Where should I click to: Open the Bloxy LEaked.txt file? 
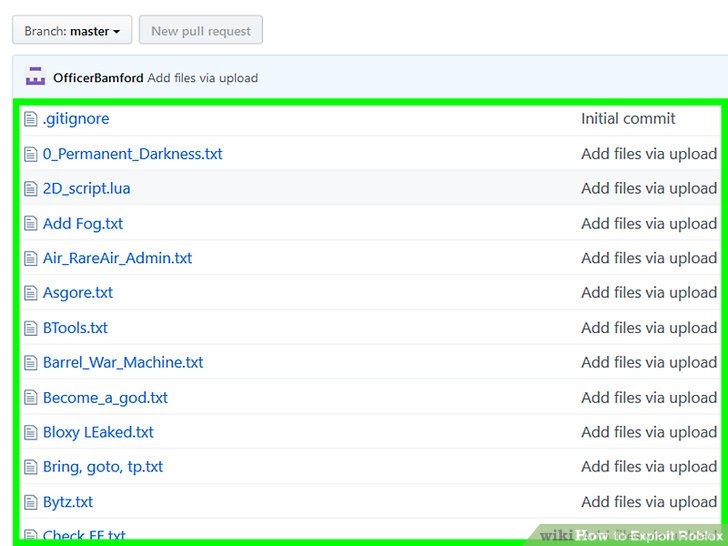coord(98,433)
